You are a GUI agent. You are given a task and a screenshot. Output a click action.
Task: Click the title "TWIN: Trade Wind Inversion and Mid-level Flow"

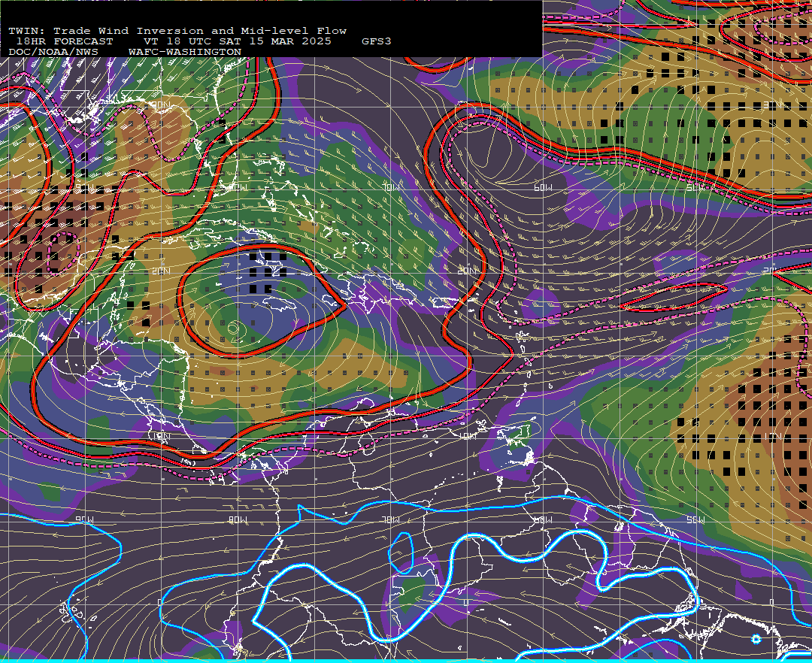point(177,31)
